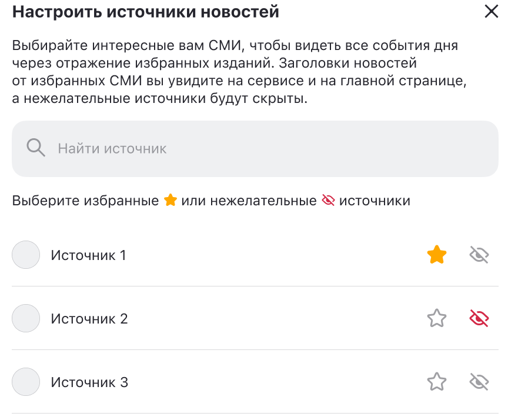Click the description paragraph about избранных СМИ
The width and height of the screenshot is (508, 420).
(x=239, y=72)
